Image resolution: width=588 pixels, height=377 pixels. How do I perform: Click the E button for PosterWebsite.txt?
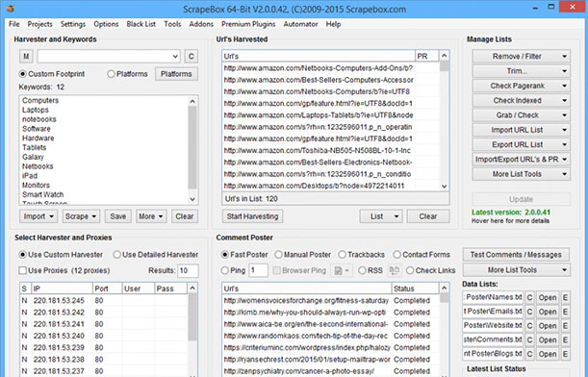pos(565,326)
